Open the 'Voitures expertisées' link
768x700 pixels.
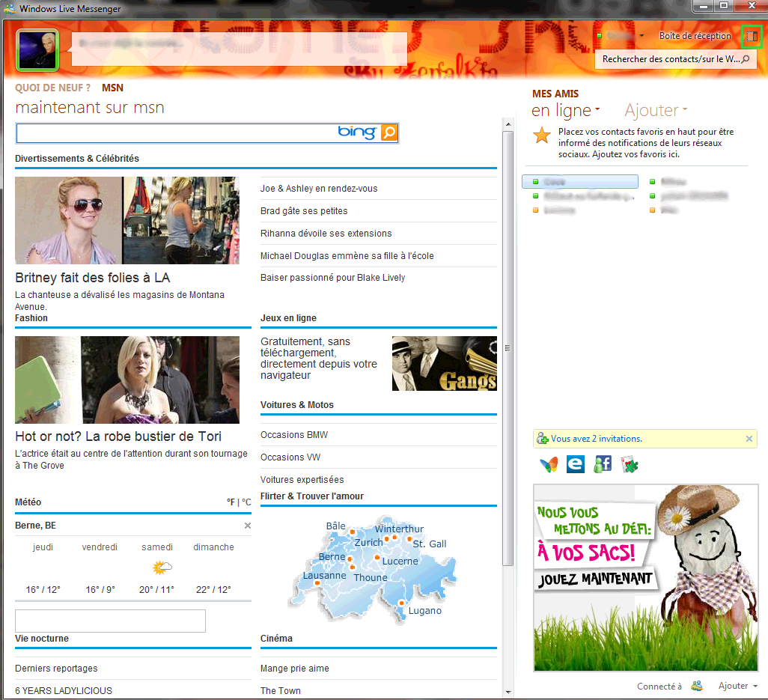[302, 480]
